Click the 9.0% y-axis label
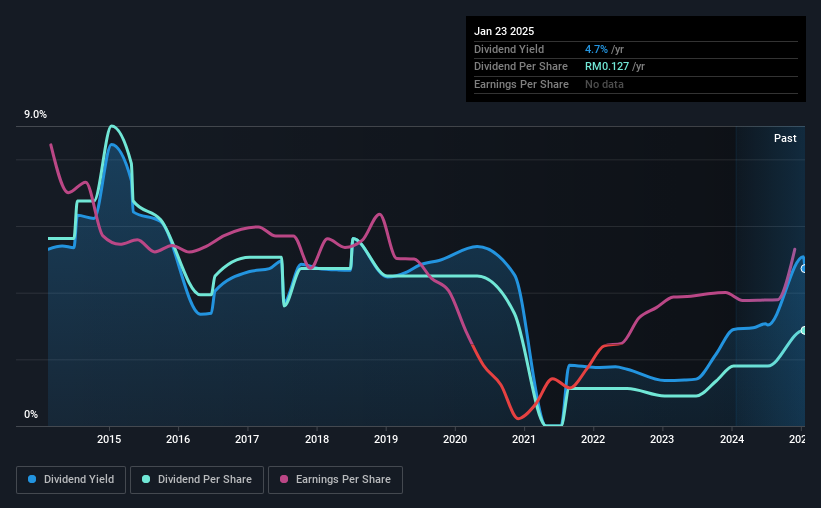Viewport: 821px width, 508px height. [35, 115]
